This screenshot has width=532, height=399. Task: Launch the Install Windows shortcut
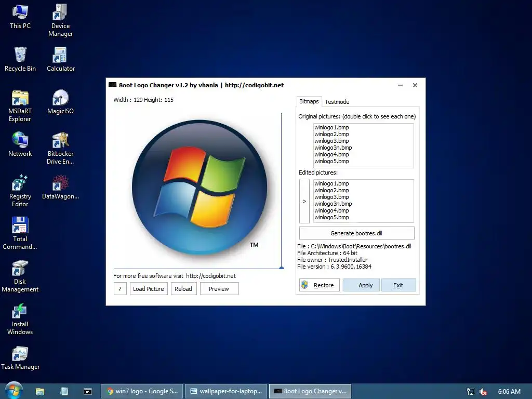(20, 319)
